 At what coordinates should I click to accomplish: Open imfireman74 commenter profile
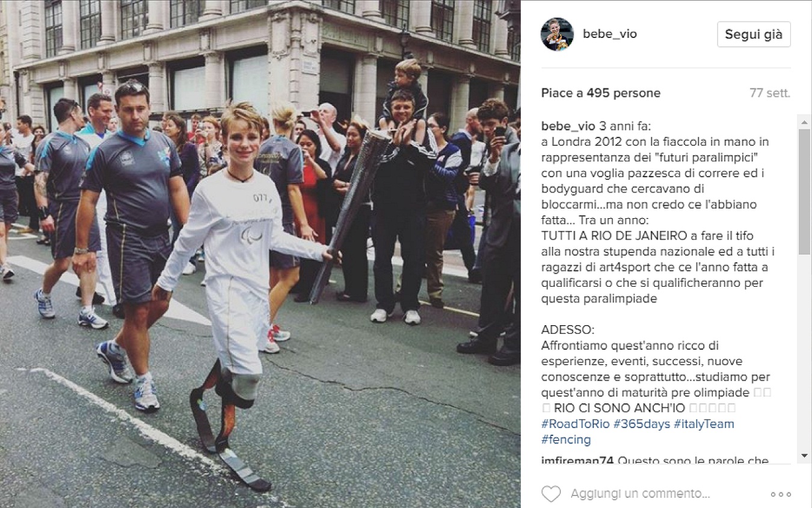577,461
